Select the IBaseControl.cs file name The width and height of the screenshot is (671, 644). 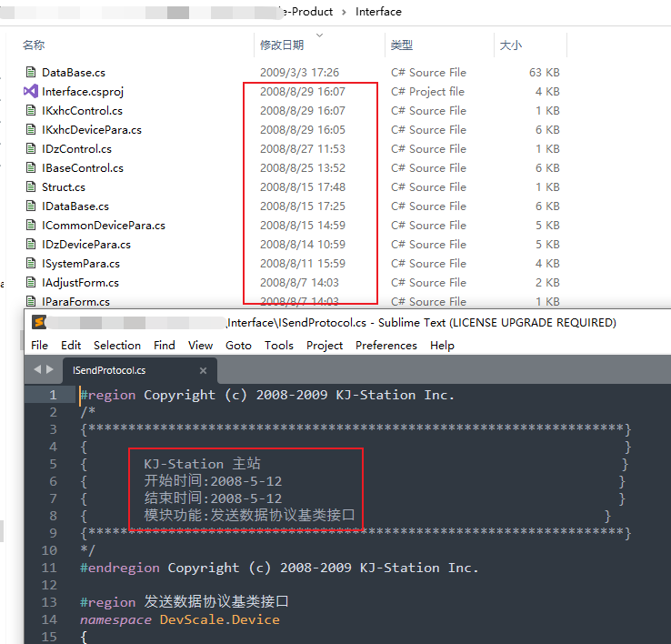pyautogui.click(x=83, y=168)
